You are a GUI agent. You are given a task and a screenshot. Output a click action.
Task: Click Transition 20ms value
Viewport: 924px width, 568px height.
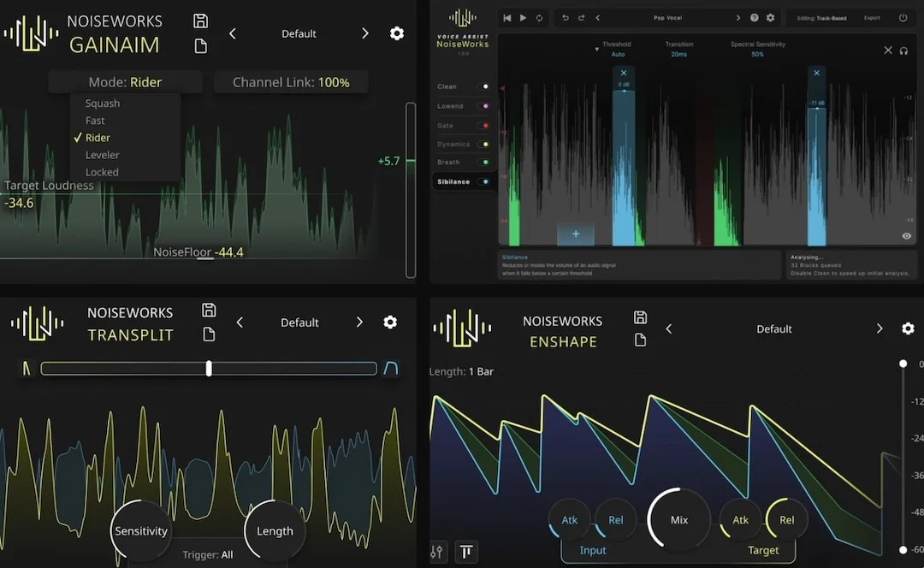(x=678, y=54)
